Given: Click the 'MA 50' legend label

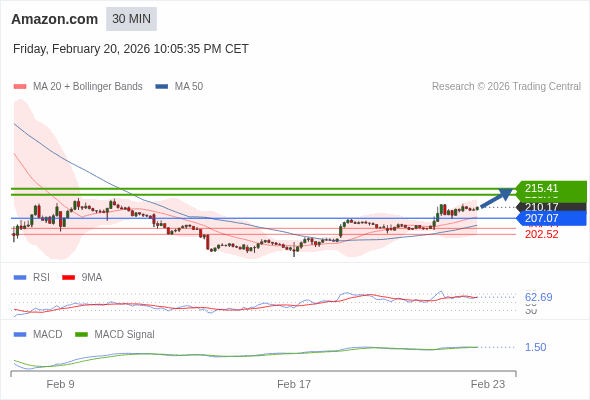Looking at the screenshot, I should 189,87.
